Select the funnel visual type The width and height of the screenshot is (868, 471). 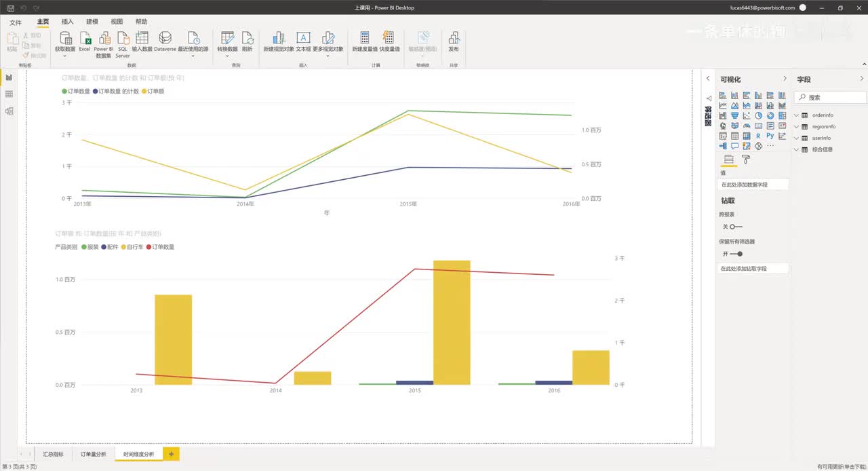coord(734,115)
